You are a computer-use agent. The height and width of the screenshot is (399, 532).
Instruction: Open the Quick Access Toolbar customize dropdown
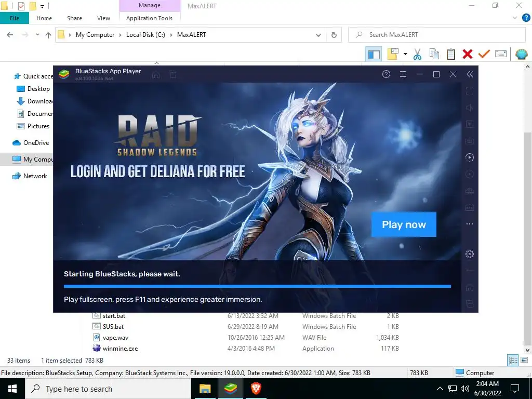(x=43, y=6)
